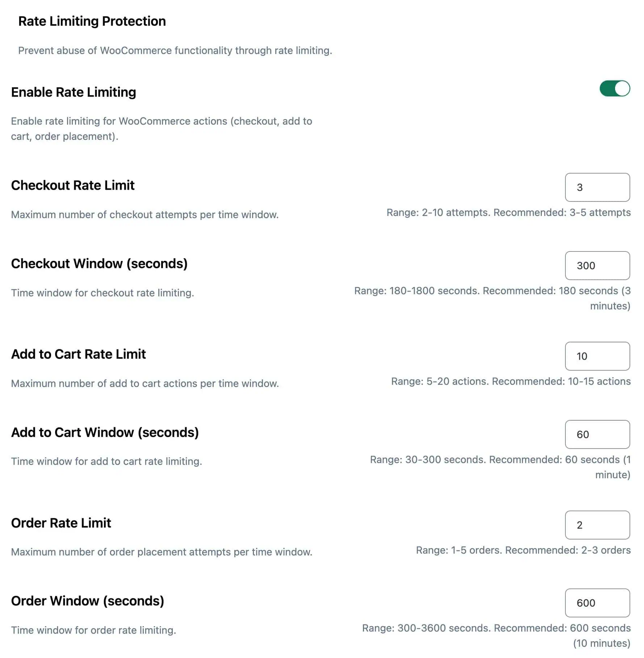Toggle the Enable Rate Limiting switch
Viewport: 644px width, 658px height.
click(615, 88)
